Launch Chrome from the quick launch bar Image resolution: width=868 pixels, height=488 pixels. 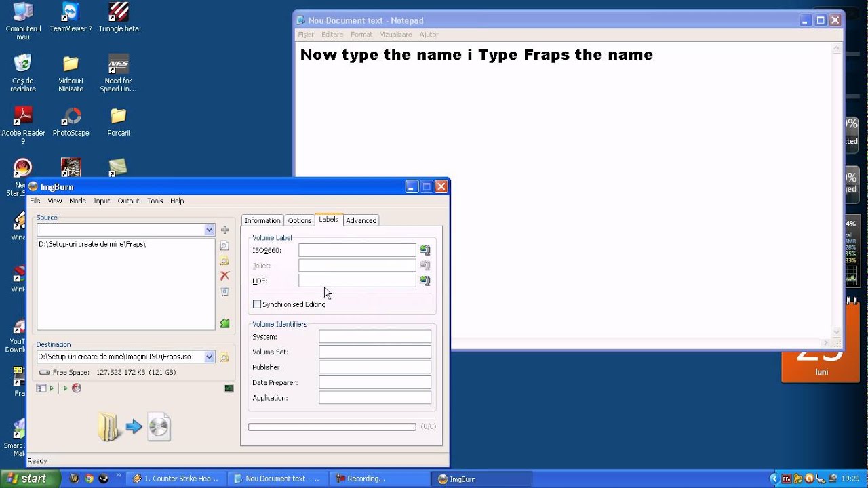89,479
